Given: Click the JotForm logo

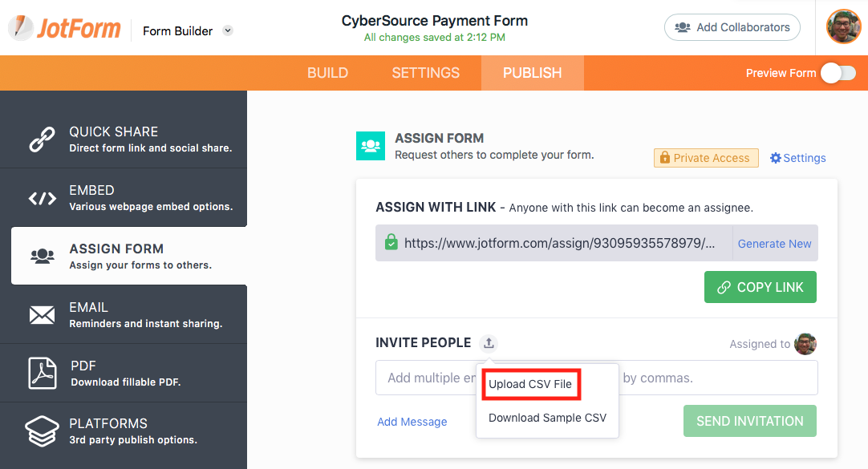Looking at the screenshot, I should (x=64, y=29).
